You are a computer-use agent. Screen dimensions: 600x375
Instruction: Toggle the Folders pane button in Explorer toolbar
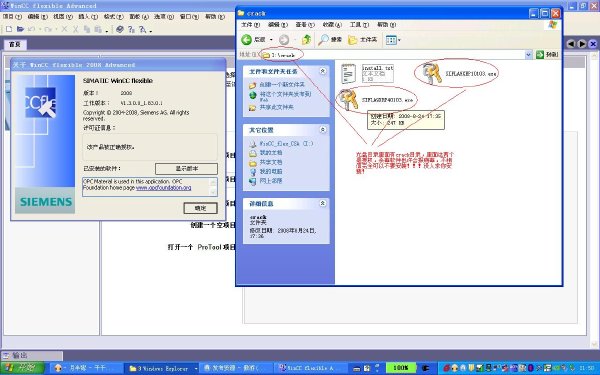tap(362, 39)
